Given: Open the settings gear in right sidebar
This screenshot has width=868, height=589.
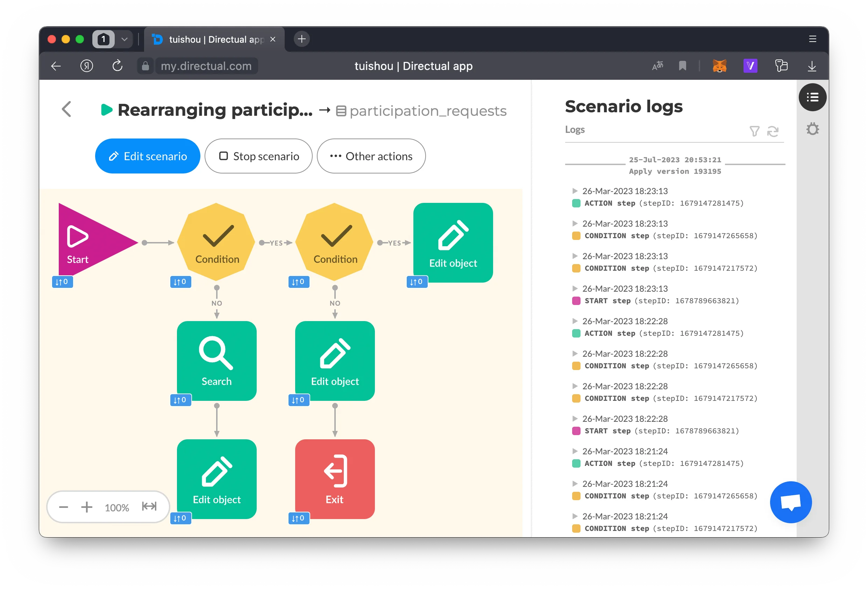Looking at the screenshot, I should 812,129.
